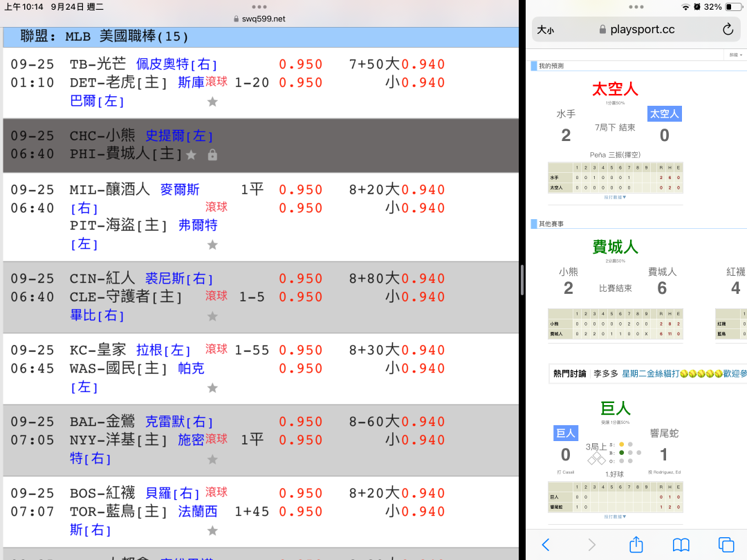This screenshot has height=560, width=747.
Task: Tap the 水手 vs 太空人 line score table
Action: pos(616,178)
